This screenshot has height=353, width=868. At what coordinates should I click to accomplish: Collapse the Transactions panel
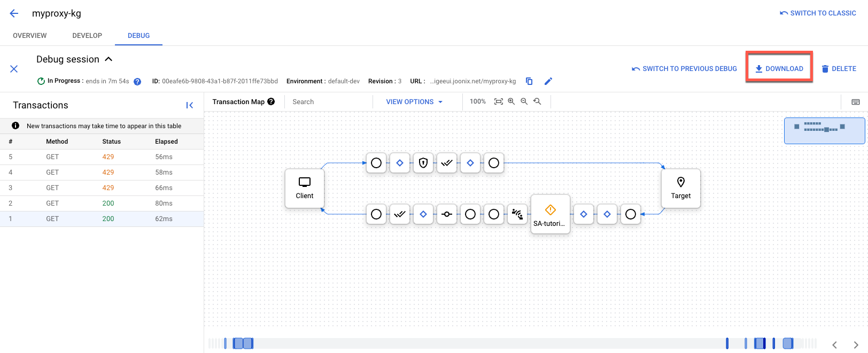coord(190,105)
